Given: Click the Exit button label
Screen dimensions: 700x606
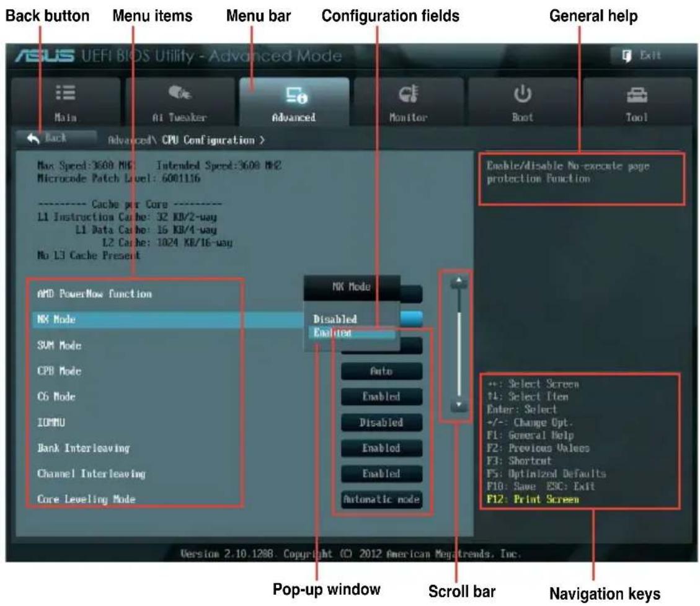Looking at the screenshot, I should pos(650,55).
